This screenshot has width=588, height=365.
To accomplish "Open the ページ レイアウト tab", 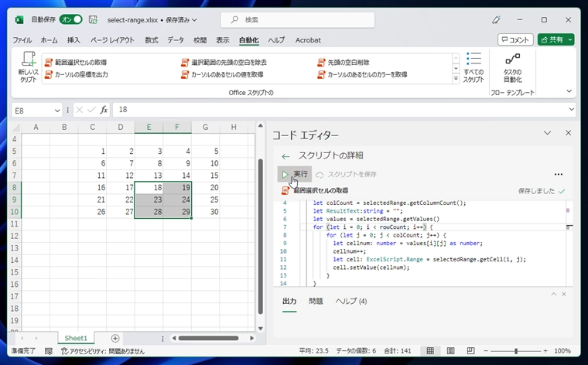I will 112,40.
